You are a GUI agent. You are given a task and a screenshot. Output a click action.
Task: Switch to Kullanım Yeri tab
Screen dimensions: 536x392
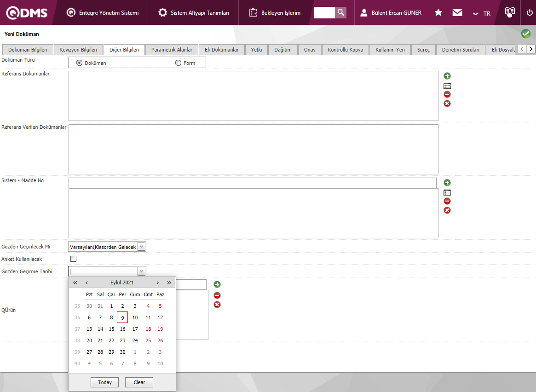[x=390, y=50]
